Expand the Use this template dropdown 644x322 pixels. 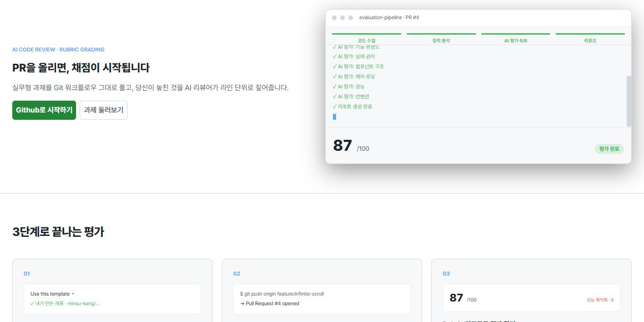[52, 294]
